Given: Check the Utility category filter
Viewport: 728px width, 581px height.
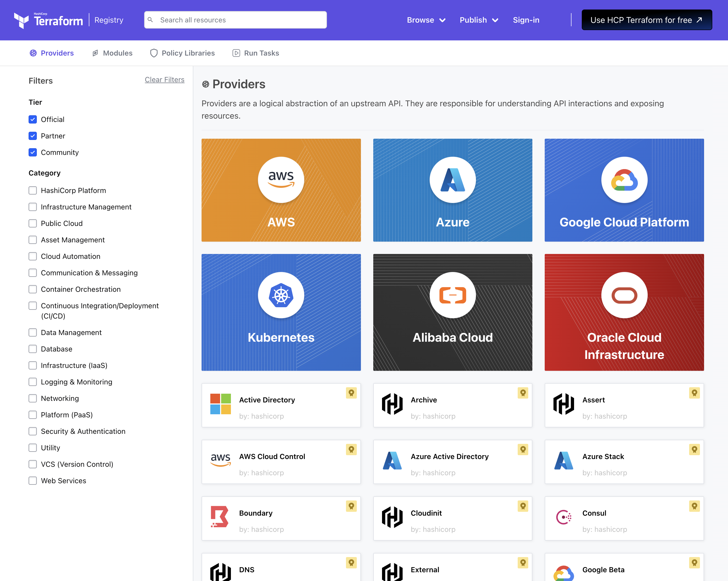Looking at the screenshot, I should (33, 448).
